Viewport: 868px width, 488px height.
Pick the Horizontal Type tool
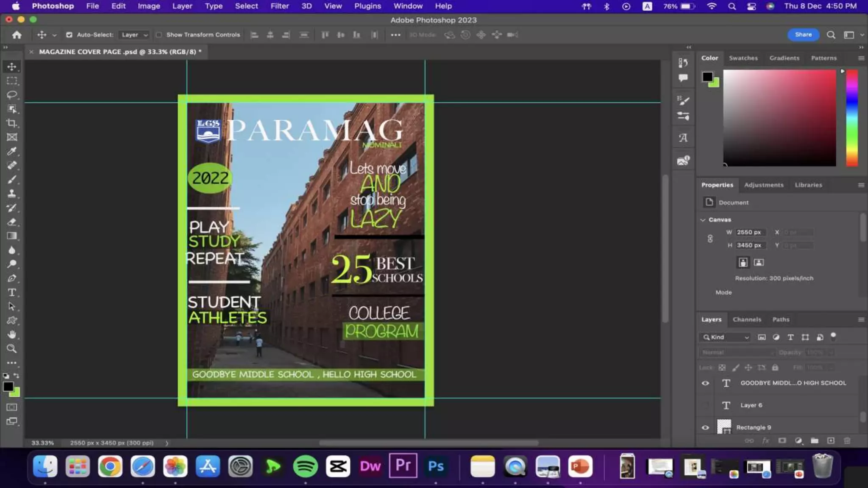12,292
